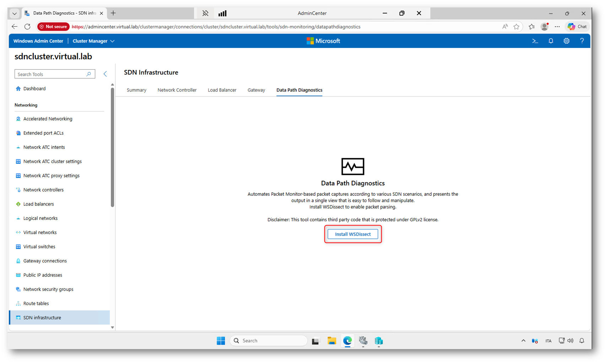607x364 pixels.
Task: Open the PowerShell console icon in header
Action: click(x=535, y=41)
